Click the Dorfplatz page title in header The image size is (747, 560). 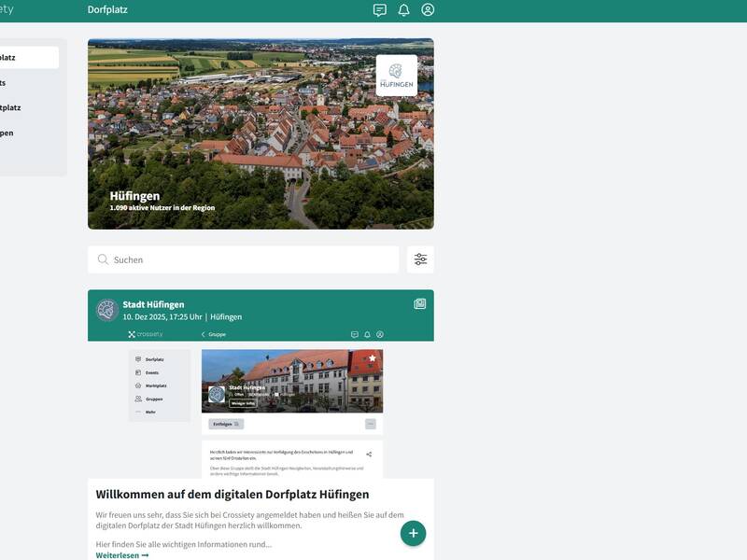(x=107, y=9)
